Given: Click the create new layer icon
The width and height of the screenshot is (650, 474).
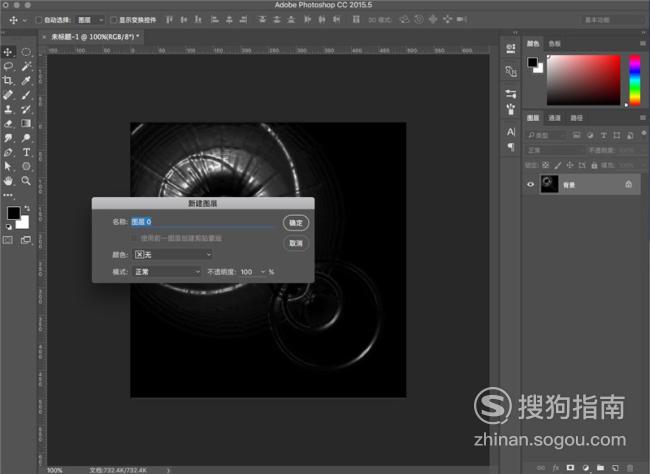Looking at the screenshot, I should point(615,468).
